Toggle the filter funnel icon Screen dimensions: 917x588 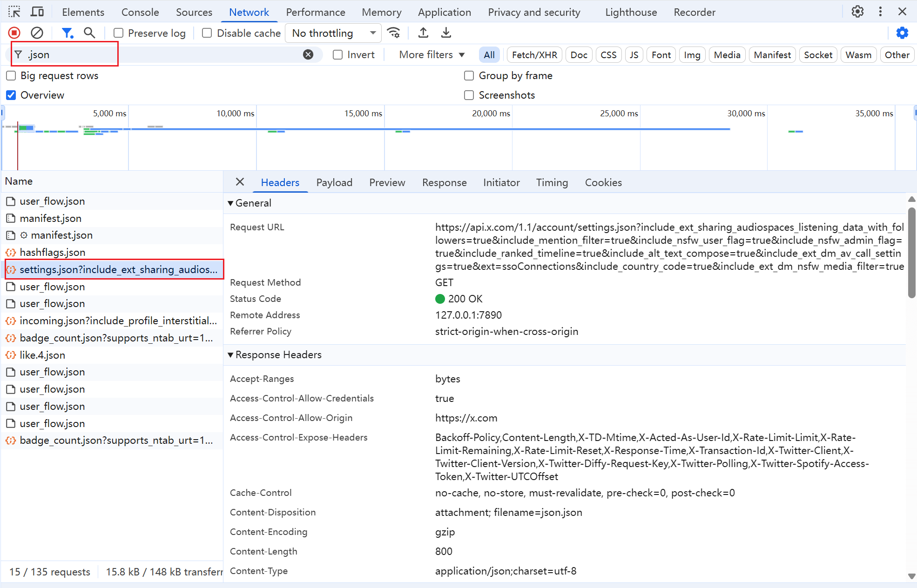point(67,33)
